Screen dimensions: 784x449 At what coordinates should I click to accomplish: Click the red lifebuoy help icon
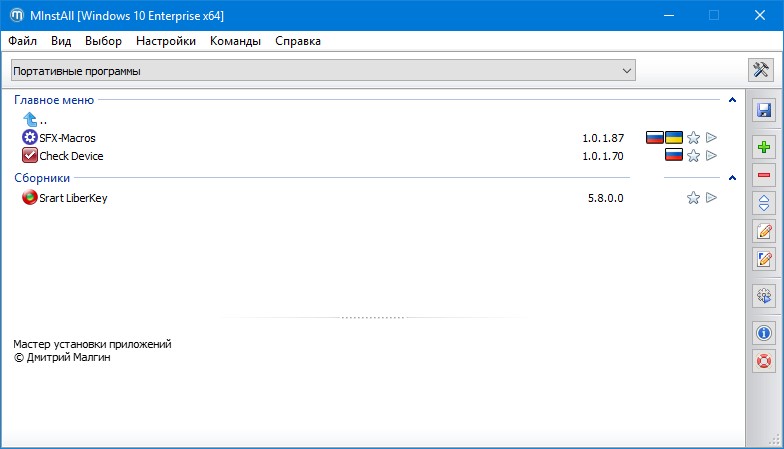764,361
